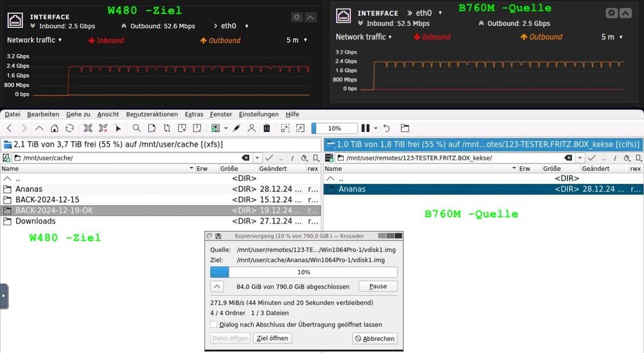644x353 pixels.
Task: Clear the /mnt/user/cache/ path field
Action: coord(245,158)
